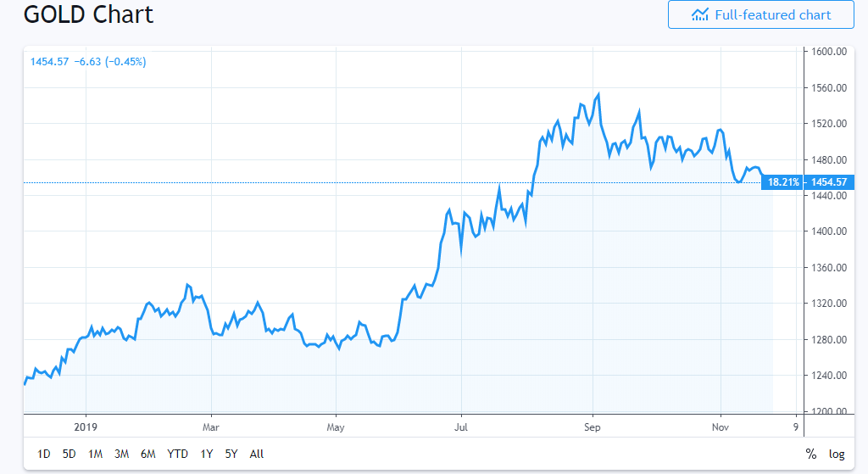This screenshot has width=868, height=474.
Task: Select the 3M time range
Action: [122, 454]
